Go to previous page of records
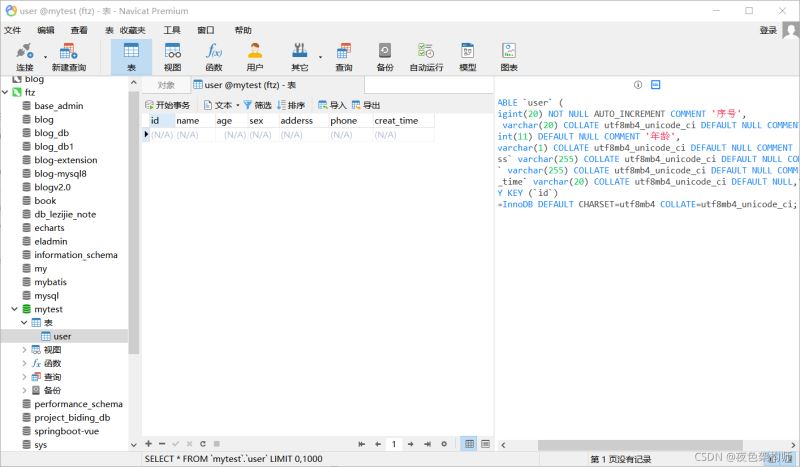Viewport: 800px width, 467px height. pyautogui.click(x=378, y=444)
